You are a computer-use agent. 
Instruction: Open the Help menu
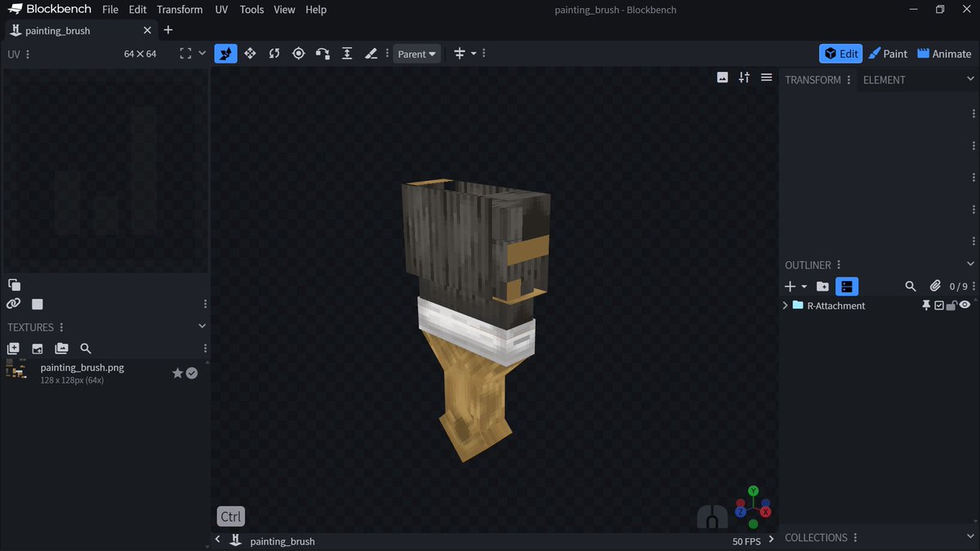[x=316, y=10]
